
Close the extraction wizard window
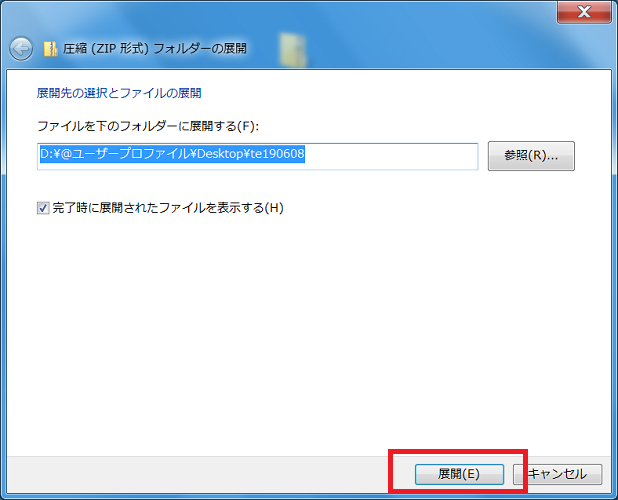click(x=584, y=12)
